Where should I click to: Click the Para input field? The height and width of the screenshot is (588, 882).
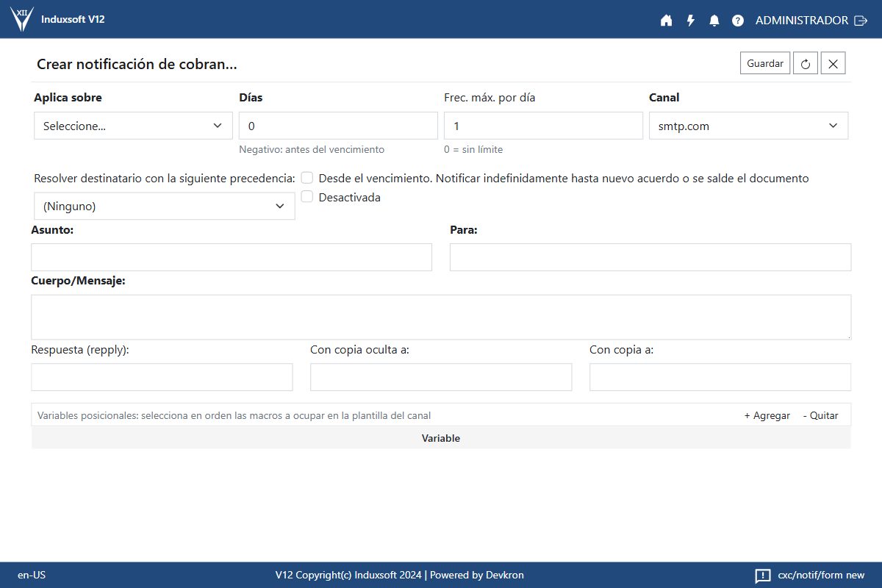(650, 257)
